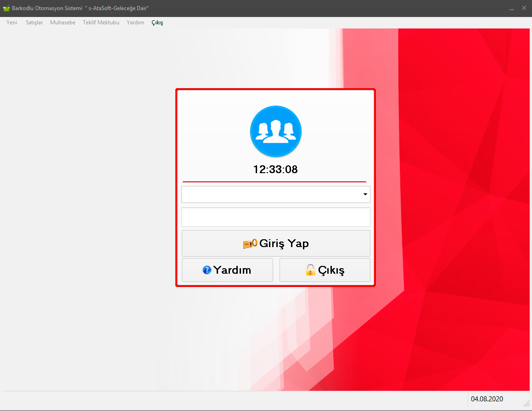Viewport: 532px width, 411px height.
Task: Open the Satışlar menu
Action: click(x=34, y=23)
